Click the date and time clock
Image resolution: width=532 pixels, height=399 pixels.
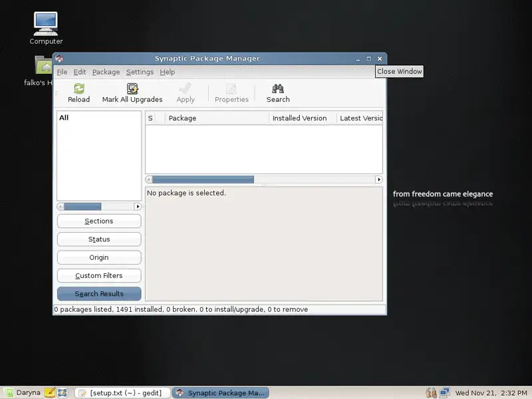pos(491,393)
